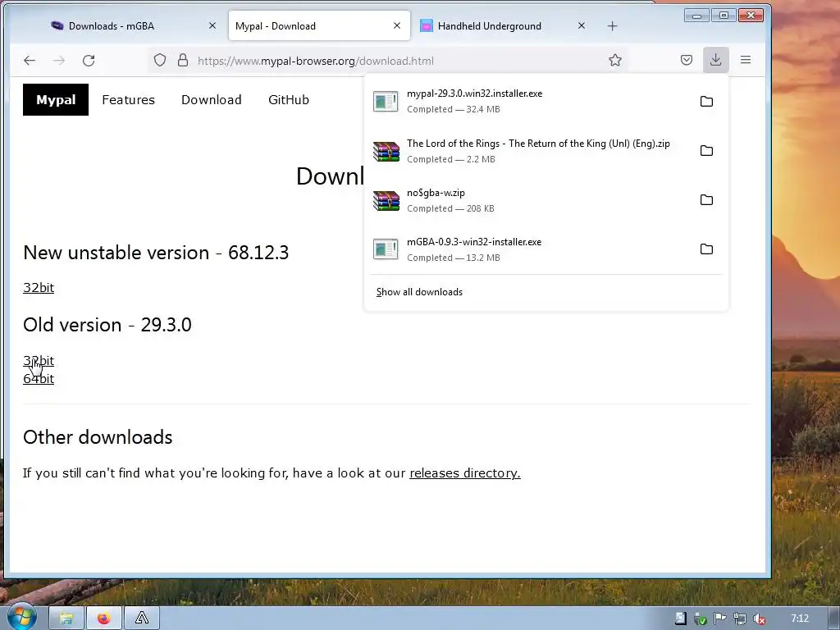Image resolution: width=840 pixels, height=630 pixels.
Task: Show mGBA installer in containing folder
Action: [x=706, y=249]
